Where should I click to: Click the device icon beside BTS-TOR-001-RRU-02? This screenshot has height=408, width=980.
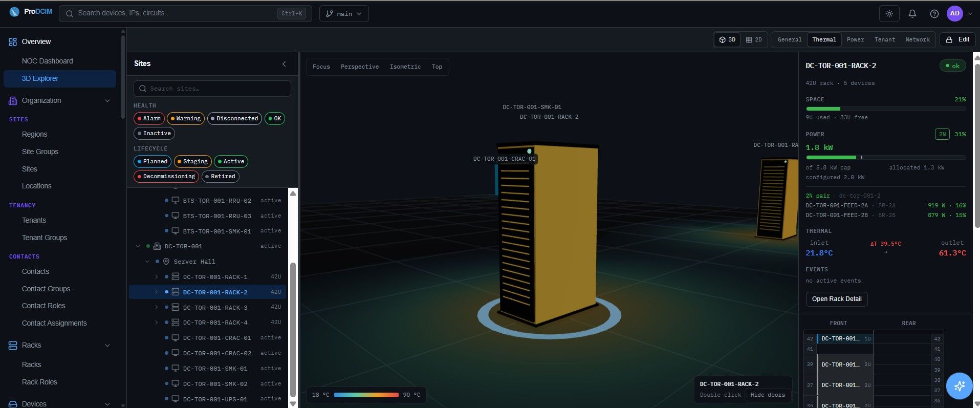pyautogui.click(x=175, y=201)
